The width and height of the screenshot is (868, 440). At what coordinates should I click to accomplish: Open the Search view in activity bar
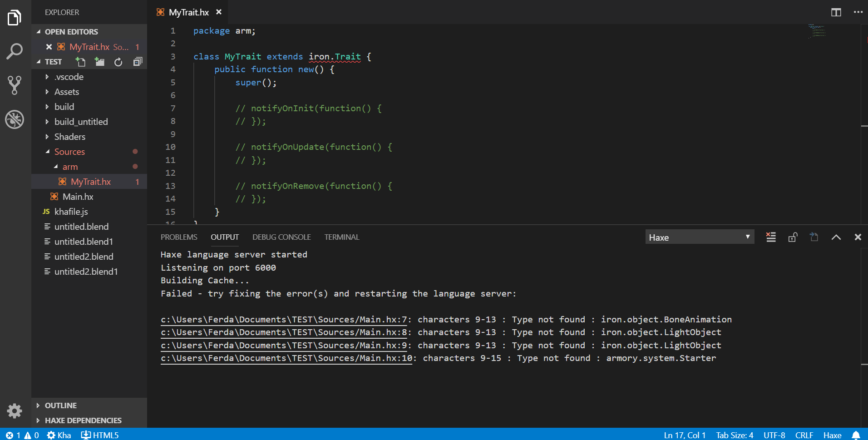pyautogui.click(x=15, y=51)
